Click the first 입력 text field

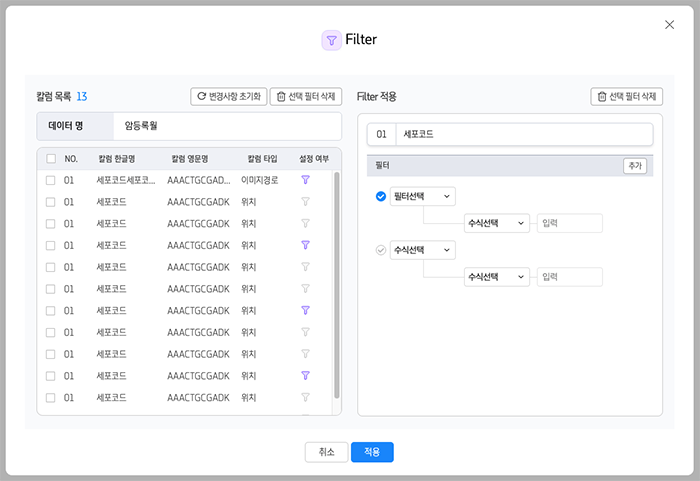tap(569, 223)
